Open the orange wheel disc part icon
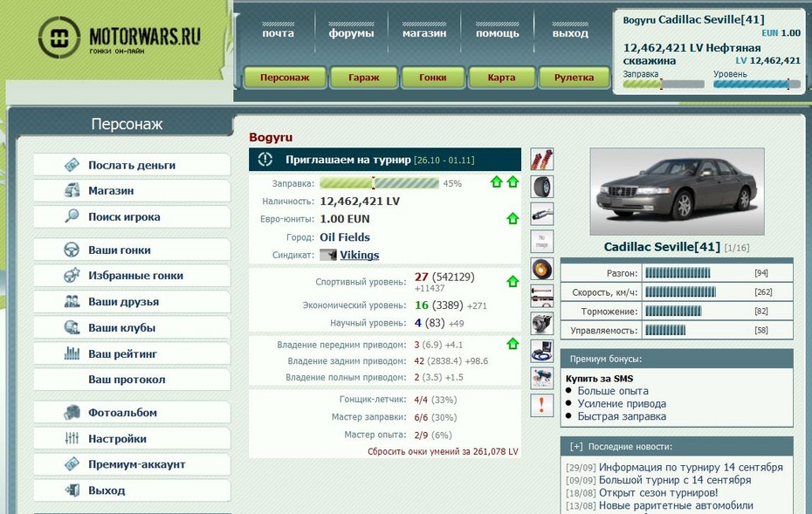 pos(541,269)
